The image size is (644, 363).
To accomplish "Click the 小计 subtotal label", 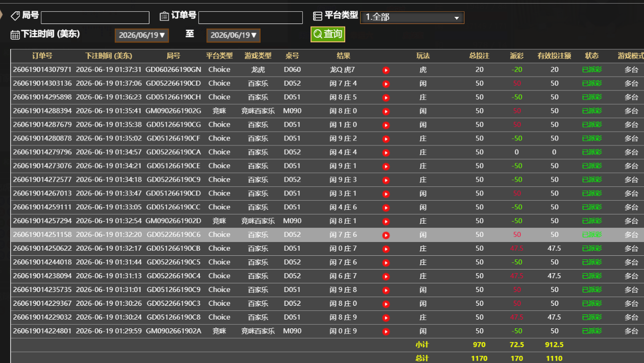I will point(422,345).
